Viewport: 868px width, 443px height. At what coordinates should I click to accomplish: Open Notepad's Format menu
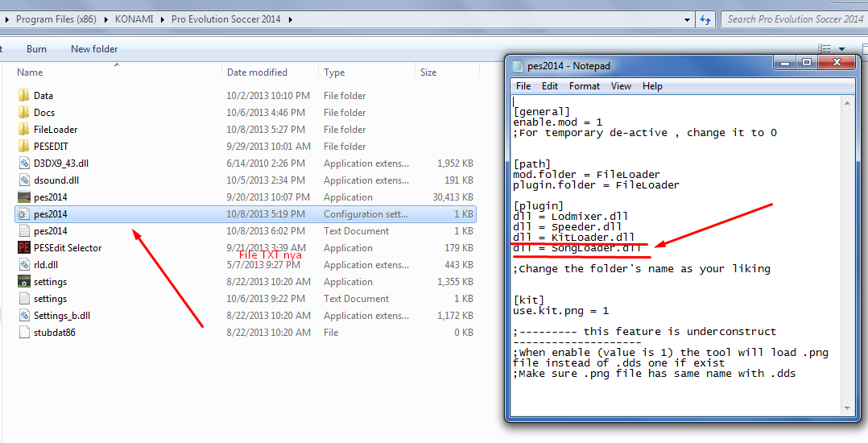tap(584, 86)
